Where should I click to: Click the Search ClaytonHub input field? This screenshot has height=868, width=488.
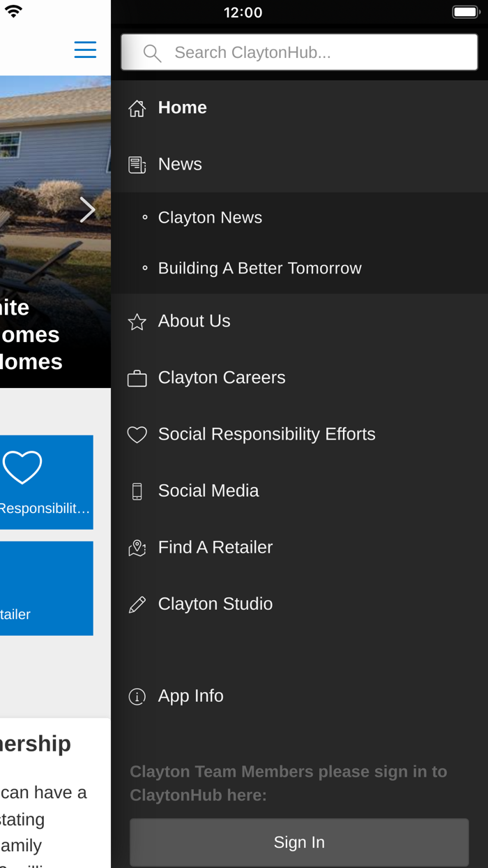pos(300,52)
